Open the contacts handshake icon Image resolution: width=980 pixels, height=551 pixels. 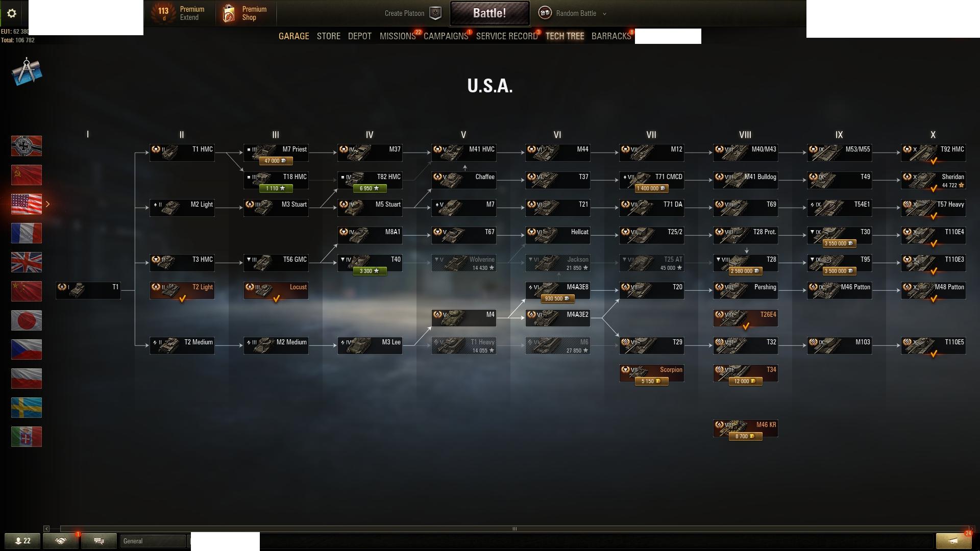(61, 541)
